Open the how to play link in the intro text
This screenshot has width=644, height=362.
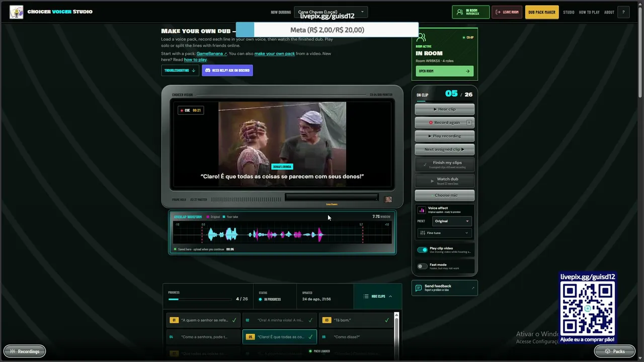[x=195, y=60]
